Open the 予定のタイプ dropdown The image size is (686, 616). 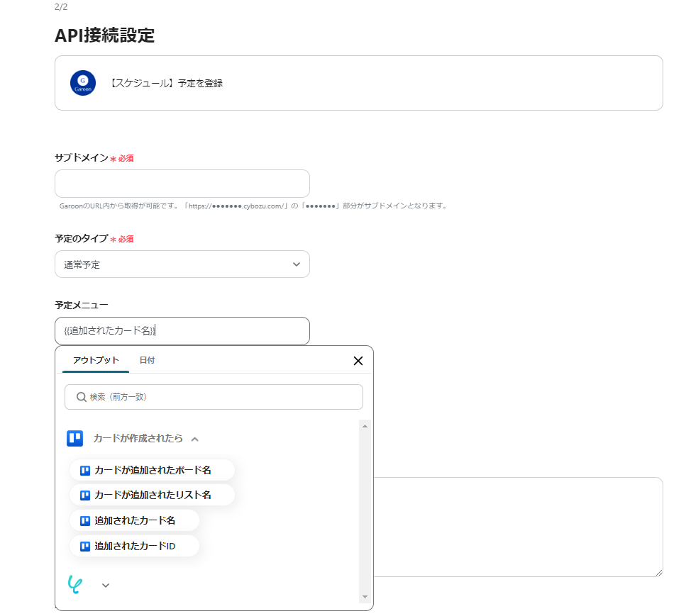pos(182,264)
